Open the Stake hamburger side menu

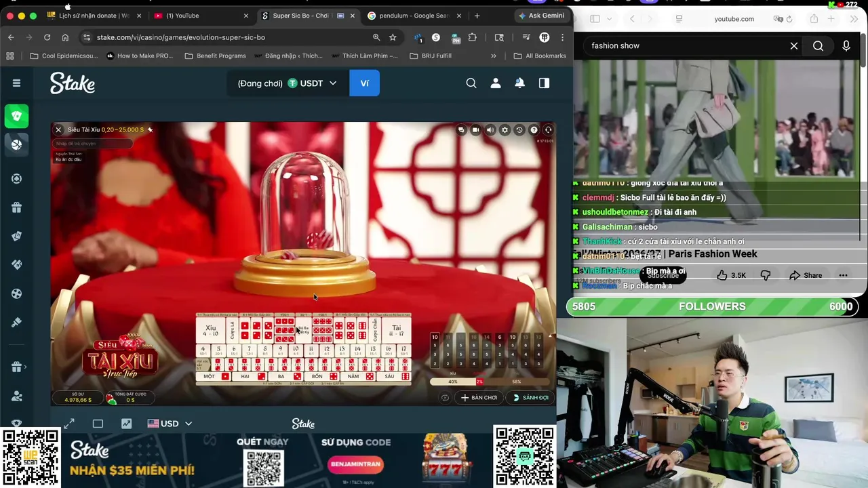coord(16,83)
